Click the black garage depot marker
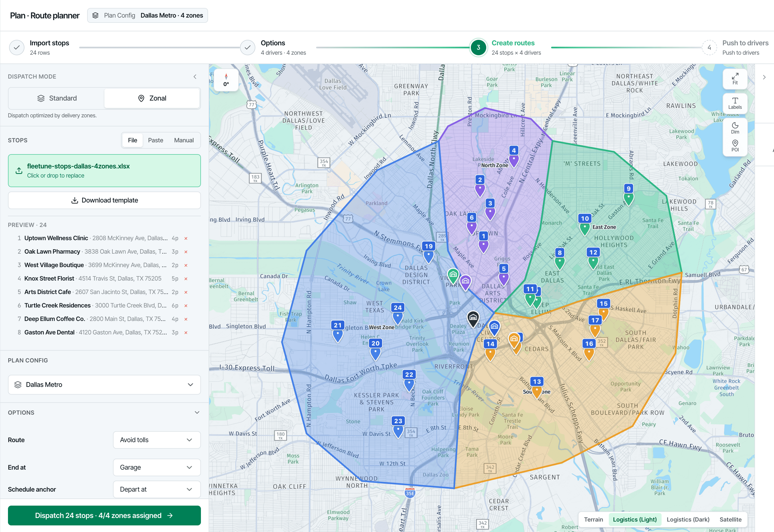 pyautogui.click(x=473, y=319)
